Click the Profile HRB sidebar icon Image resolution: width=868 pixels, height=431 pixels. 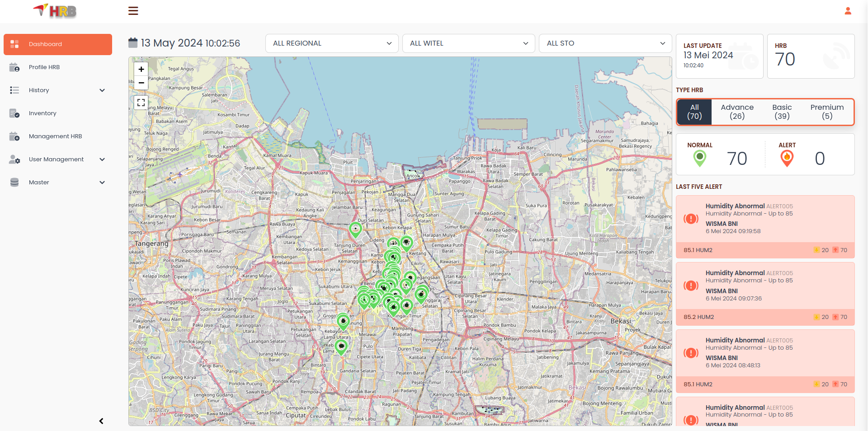click(x=14, y=67)
